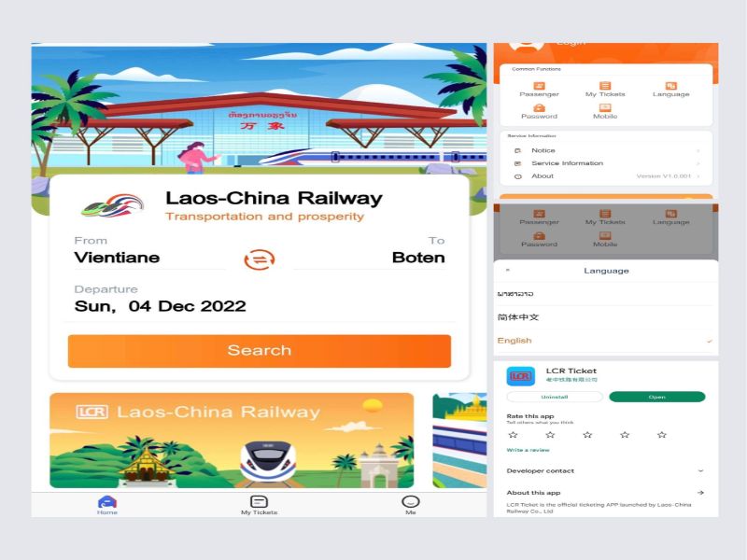Open the Home tab icon
Screen dimensions: 747x560
coord(107,502)
